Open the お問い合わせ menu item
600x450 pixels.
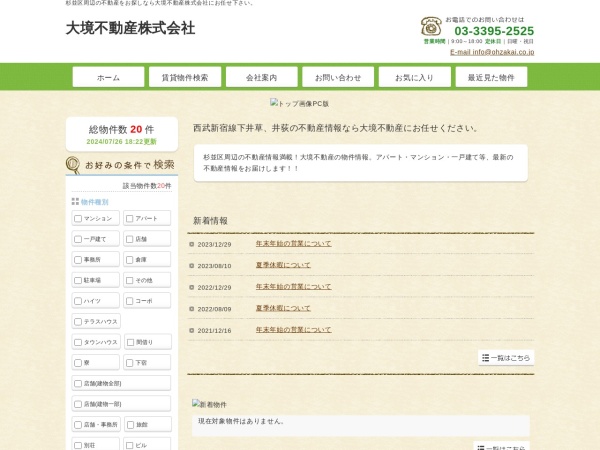[x=338, y=77]
